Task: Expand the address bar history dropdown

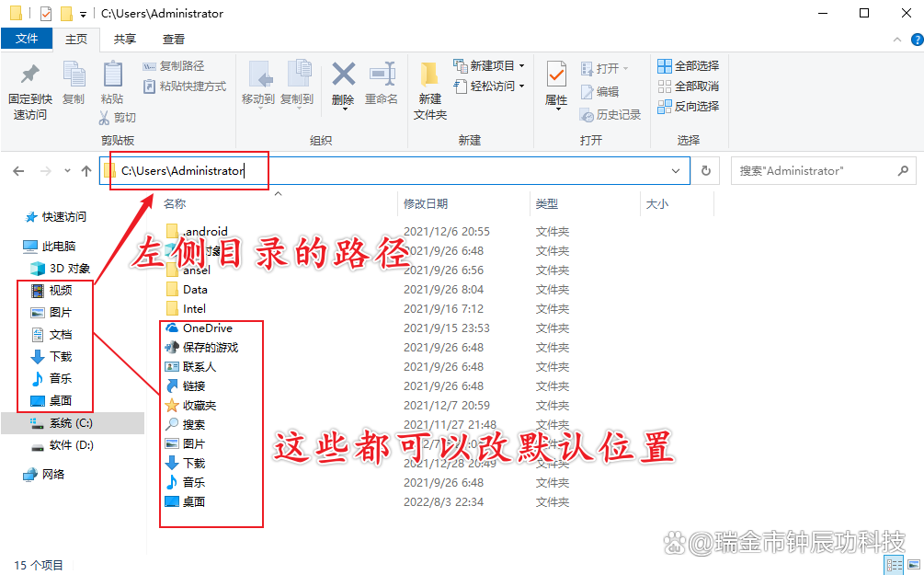Action: coord(676,171)
